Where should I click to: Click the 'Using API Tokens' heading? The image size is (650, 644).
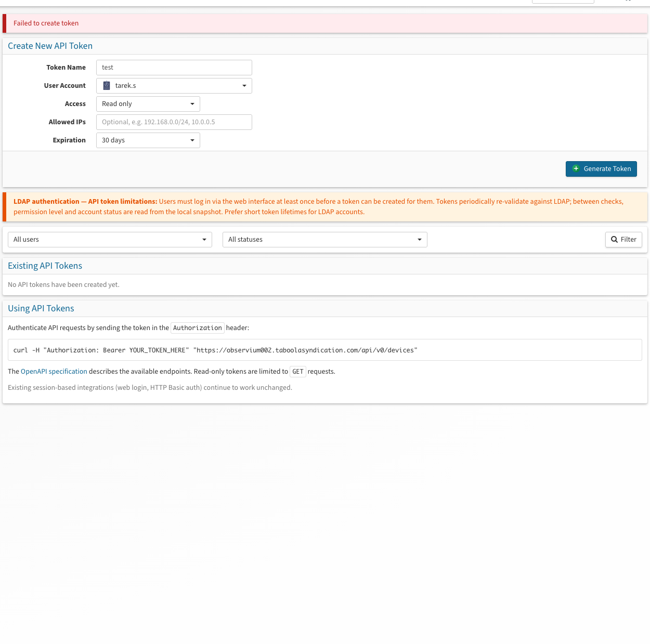coord(41,308)
